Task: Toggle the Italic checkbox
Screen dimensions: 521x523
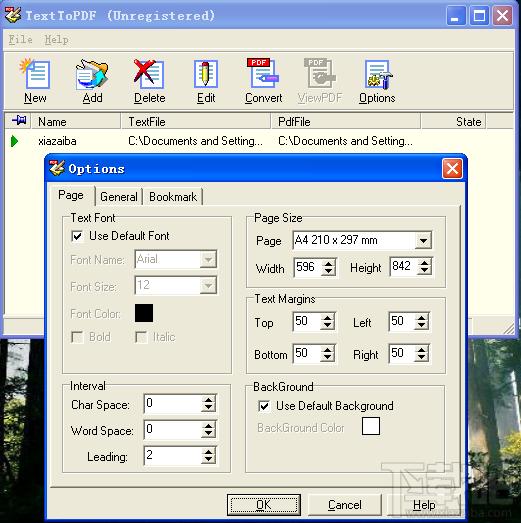Action: point(141,337)
